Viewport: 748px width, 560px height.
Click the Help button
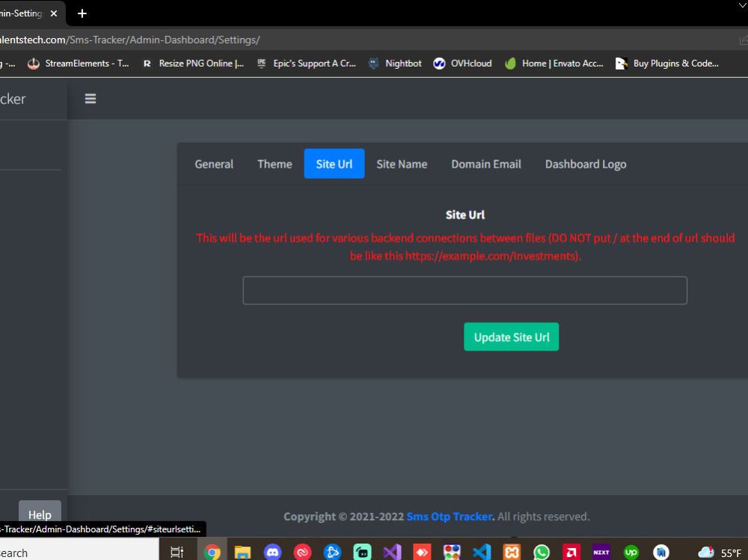(40, 514)
